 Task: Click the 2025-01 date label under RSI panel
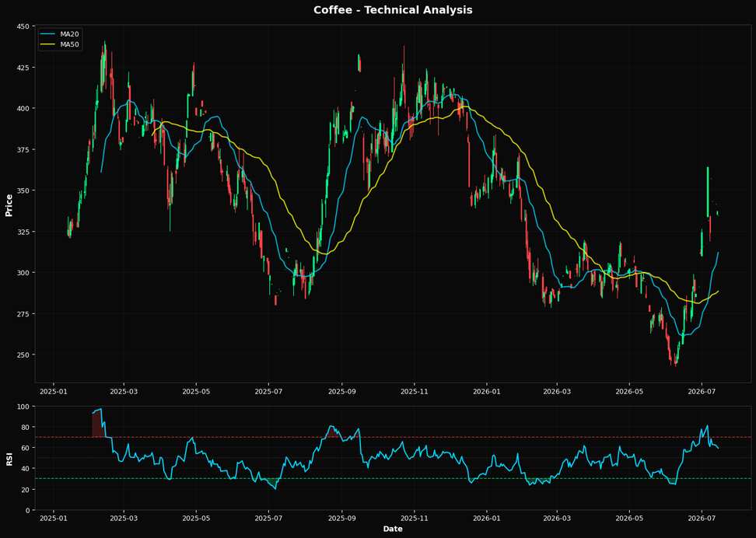[53, 519]
